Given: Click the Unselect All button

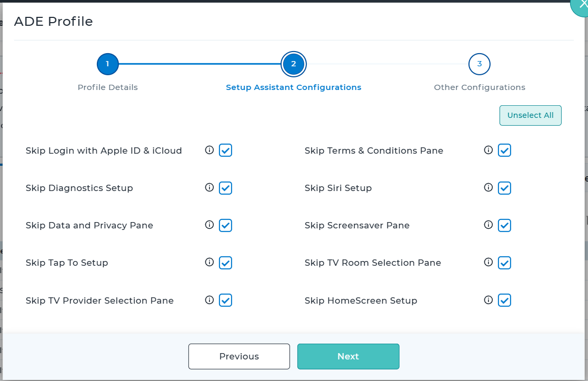Looking at the screenshot, I should click(530, 116).
